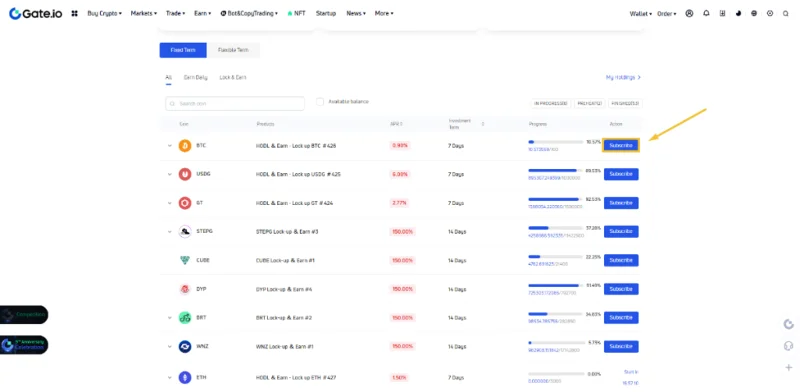Open the Trade dropdown menu

(176, 14)
